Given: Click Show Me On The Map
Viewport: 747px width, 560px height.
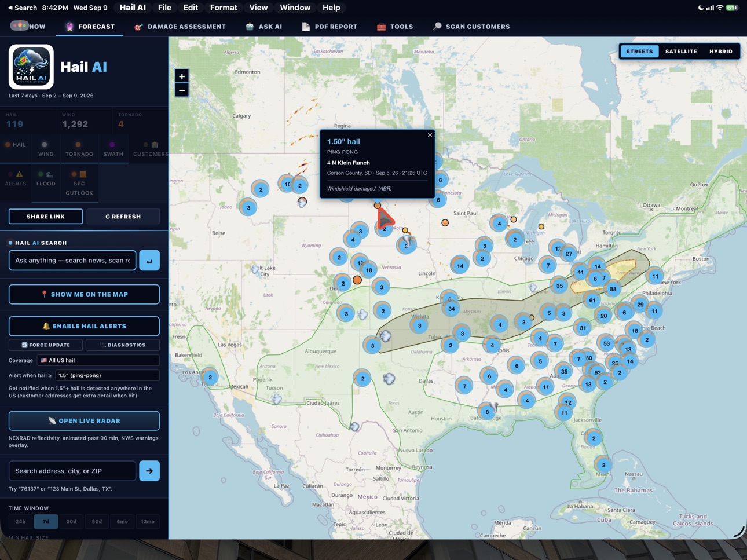Looking at the screenshot, I should click(84, 294).
